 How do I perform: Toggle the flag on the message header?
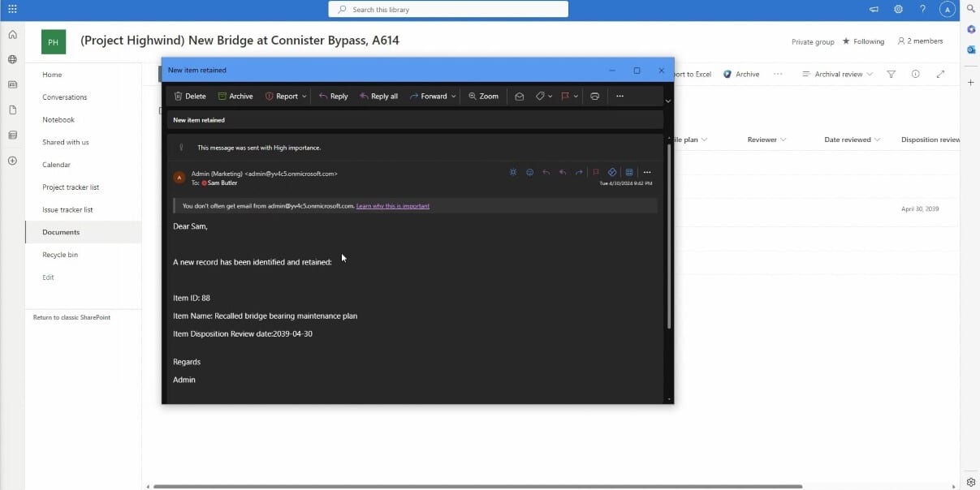tap(595, 172)
